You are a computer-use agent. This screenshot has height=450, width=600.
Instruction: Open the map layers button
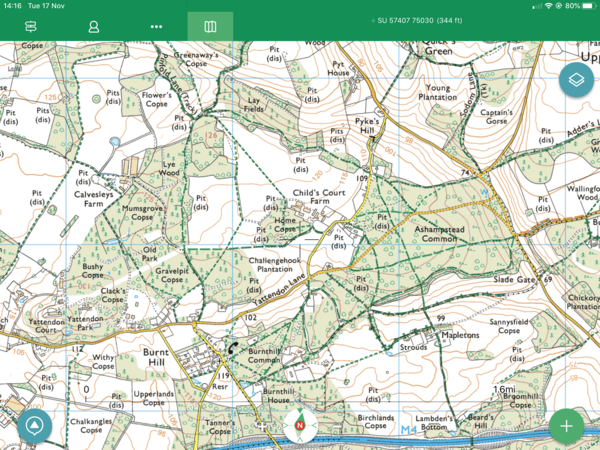pos(576,80)
